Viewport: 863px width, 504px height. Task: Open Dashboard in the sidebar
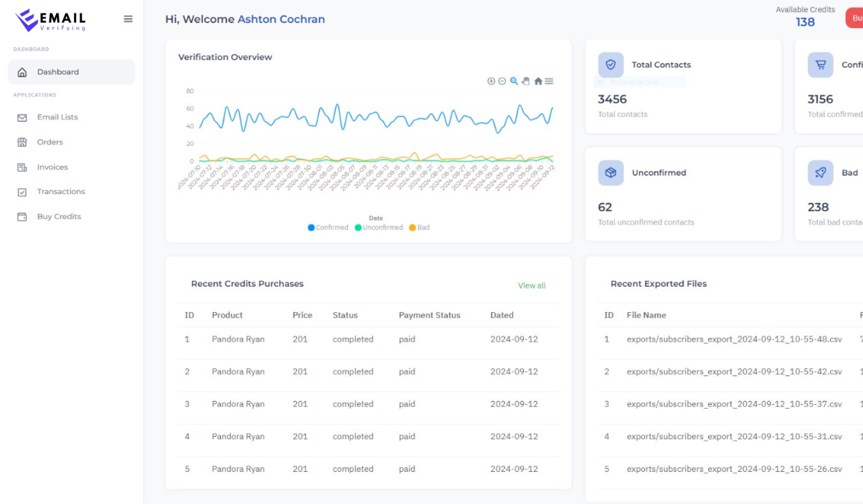coord(71,72)
